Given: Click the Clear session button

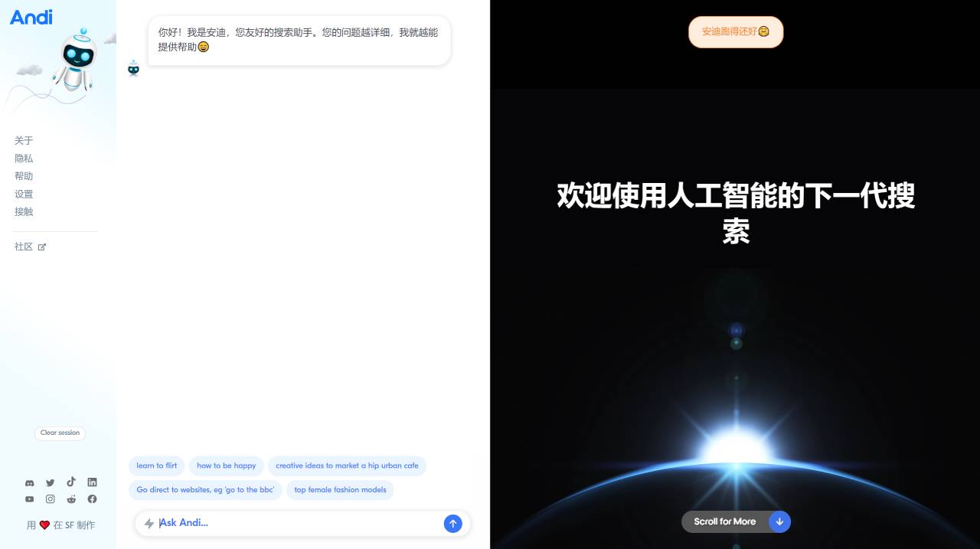Looking at the screenshot, I should [x=60, y=433].
